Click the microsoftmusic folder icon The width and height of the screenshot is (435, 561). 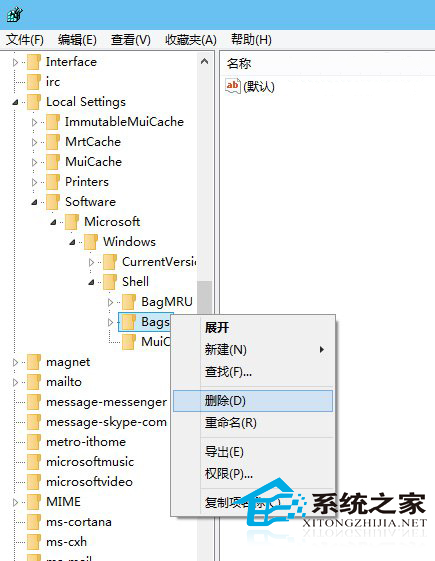[34, 462]
